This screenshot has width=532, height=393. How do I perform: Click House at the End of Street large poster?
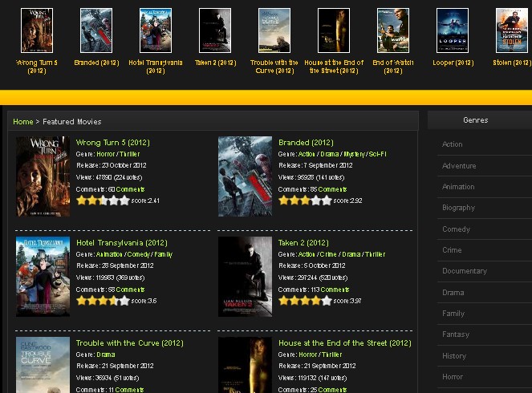tap(245, 365)
